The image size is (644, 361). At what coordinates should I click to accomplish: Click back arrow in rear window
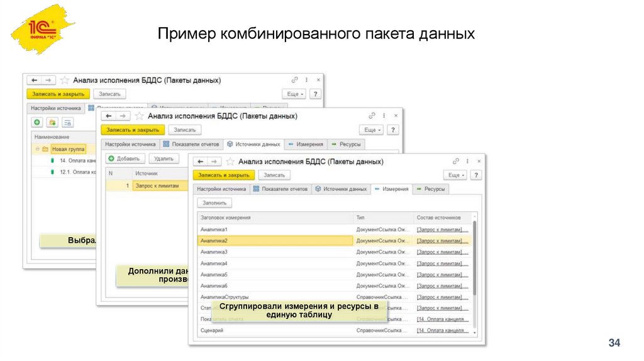[35, 80]
